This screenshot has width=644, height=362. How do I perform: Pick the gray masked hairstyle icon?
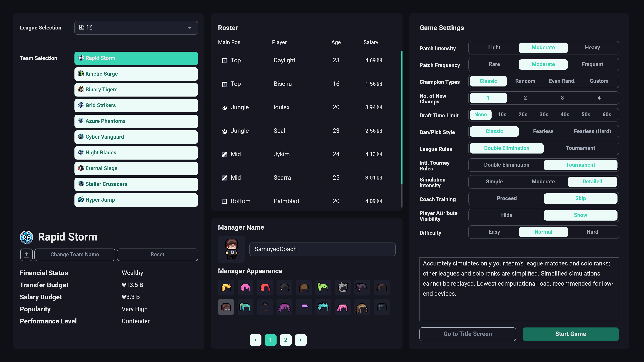pyautogui.click(x=342, y=288)
